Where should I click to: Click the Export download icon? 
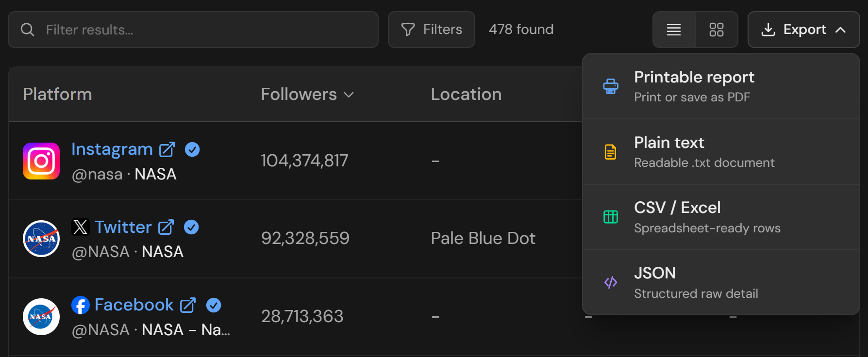click(768, 30)
